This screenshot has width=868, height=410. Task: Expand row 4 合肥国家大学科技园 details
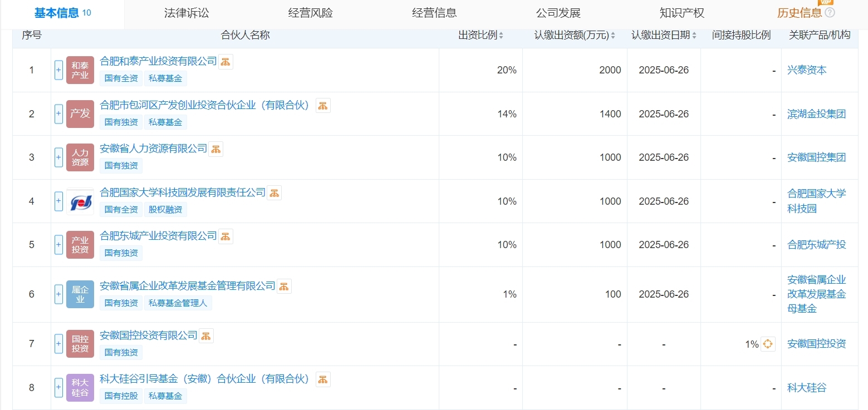click(x=58, y=201)
